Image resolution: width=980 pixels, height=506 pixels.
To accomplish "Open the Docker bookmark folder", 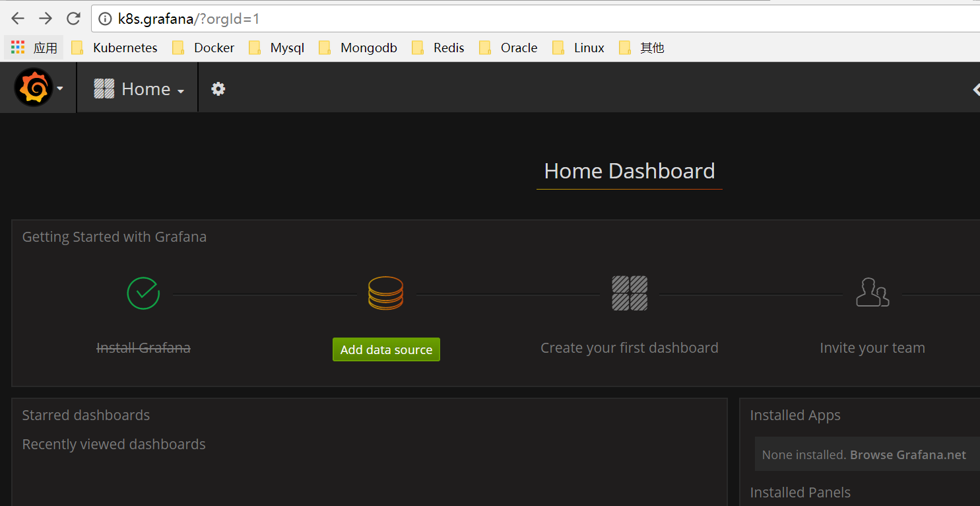I will click(x=203, y=48).
